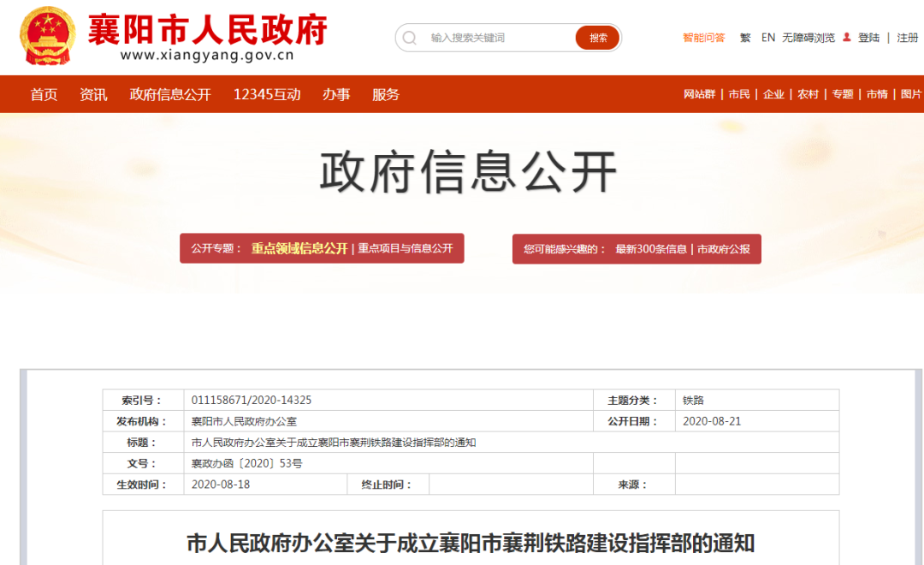The width and height of the screenshot is (924, 565).
Task: Open 12345互动 menu item
Action: coord(267,94)
